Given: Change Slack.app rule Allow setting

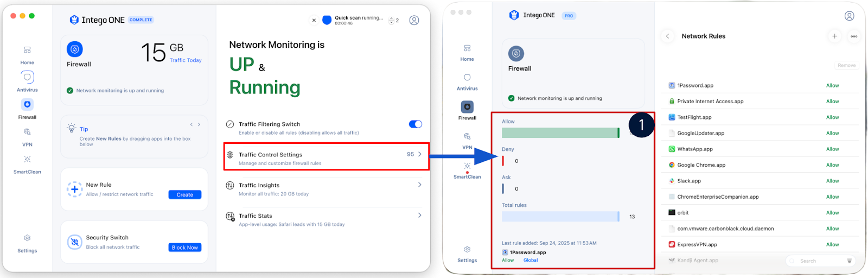Looking at the screenshot, I should click(833, 181).
